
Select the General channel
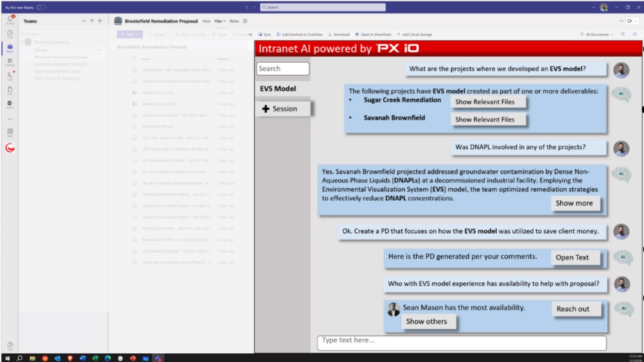[40, 50]
